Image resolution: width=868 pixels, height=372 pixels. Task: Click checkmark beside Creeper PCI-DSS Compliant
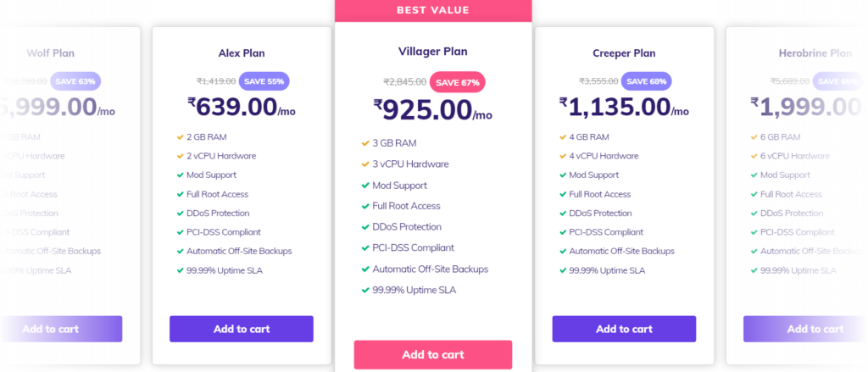pos(563,232)
